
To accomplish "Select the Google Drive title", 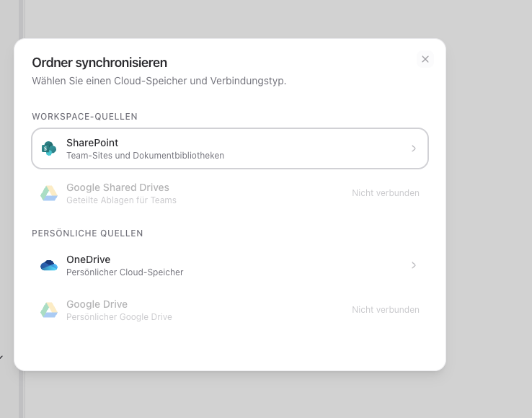I will pos(97,304).
